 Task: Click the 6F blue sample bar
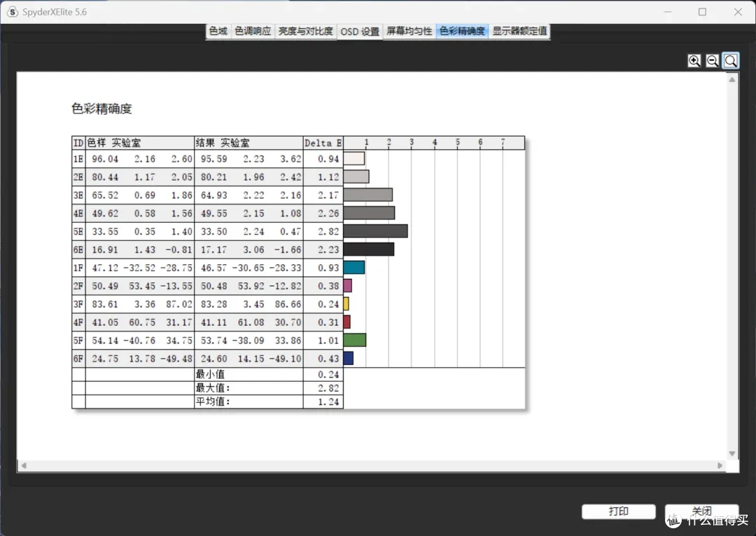(348, 358)
